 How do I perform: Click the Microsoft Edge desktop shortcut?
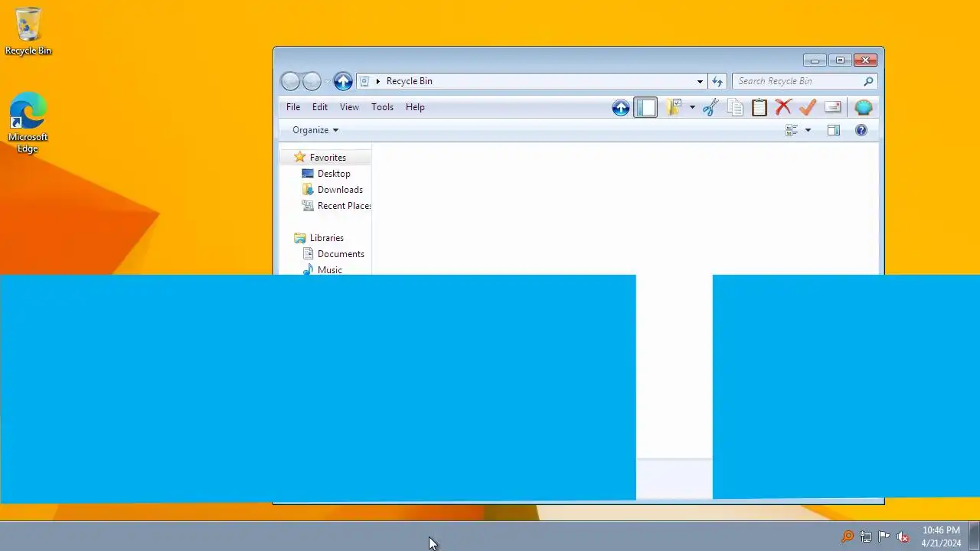28,123
